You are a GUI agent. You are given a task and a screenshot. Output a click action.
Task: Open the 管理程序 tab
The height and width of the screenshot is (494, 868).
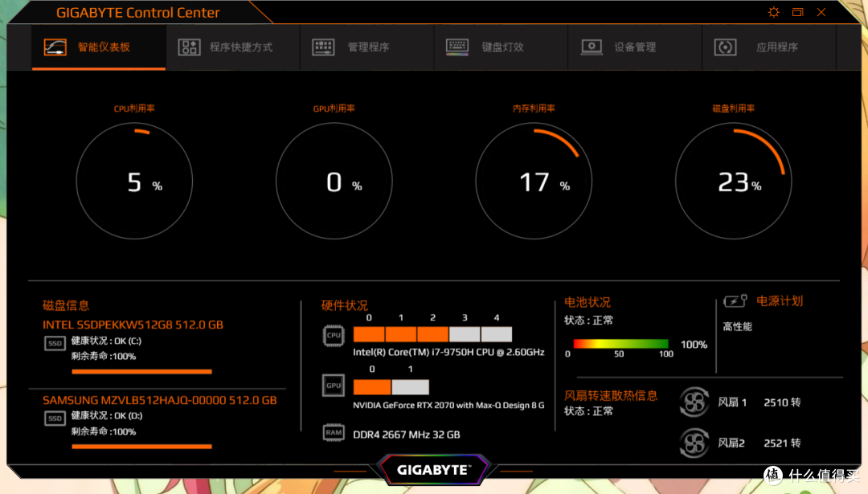[x=367, y=47]
